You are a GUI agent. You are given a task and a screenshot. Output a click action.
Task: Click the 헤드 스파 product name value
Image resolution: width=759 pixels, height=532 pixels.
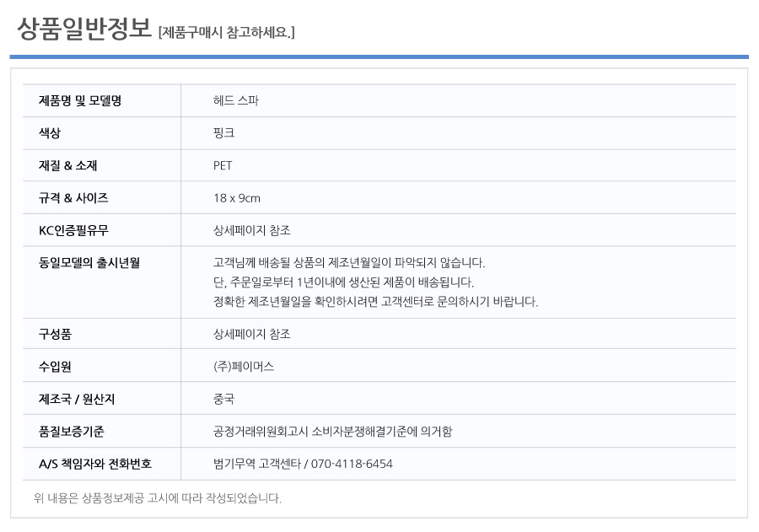[236, 100]
